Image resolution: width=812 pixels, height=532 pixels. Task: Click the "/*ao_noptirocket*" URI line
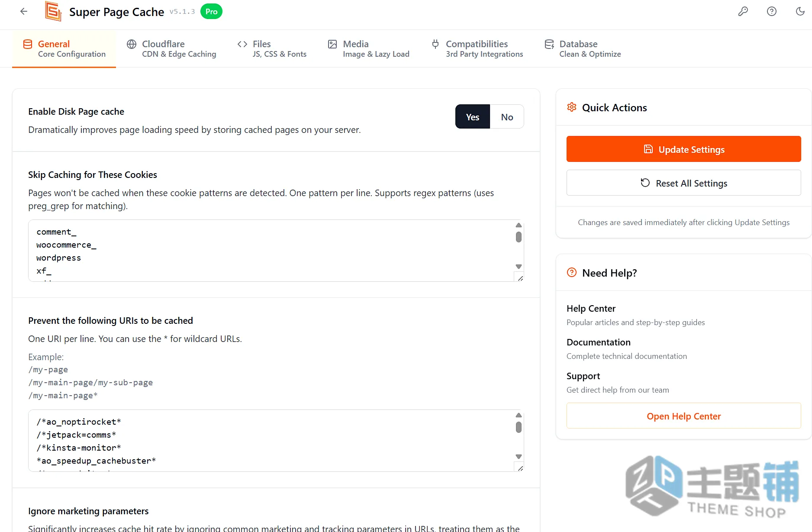point(79,422)
